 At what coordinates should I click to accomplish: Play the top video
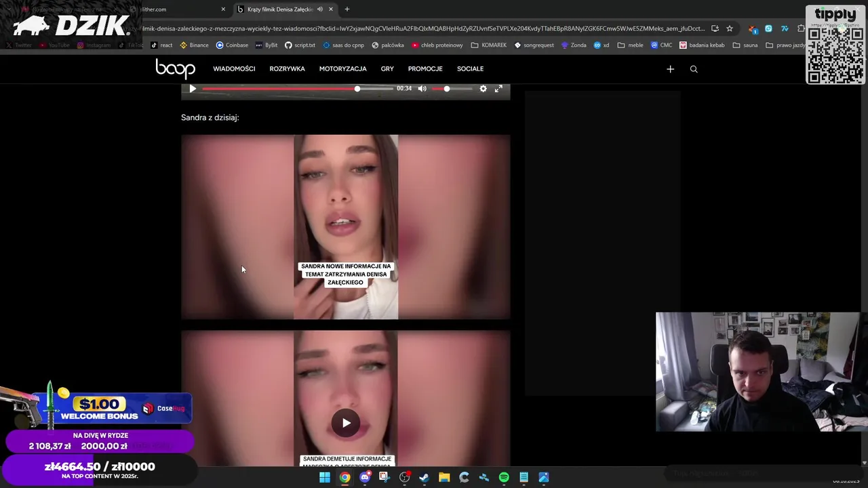pyautogui.click(x=193, y=89)
